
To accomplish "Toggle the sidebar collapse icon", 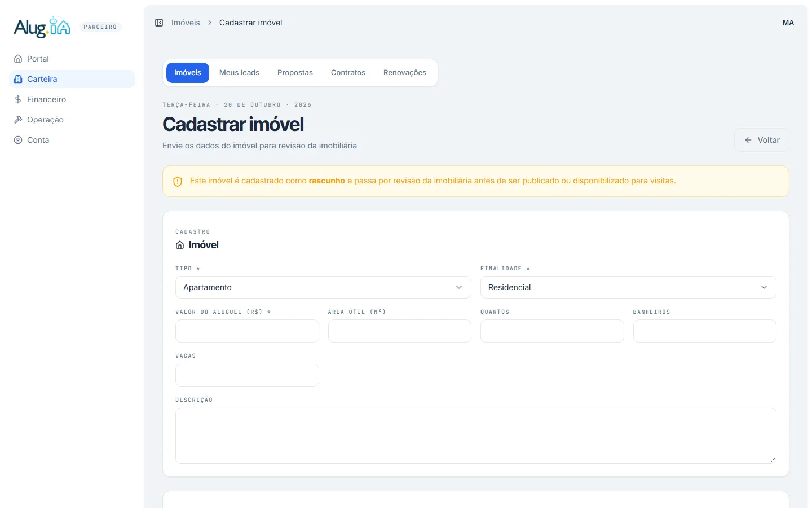I will pyautogui.click(x=159, y=23).
